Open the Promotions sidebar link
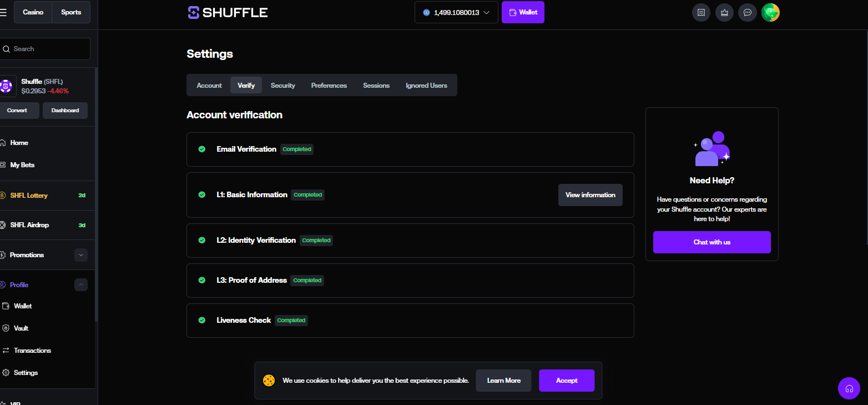868x405 pixels. tap(27, 255)
